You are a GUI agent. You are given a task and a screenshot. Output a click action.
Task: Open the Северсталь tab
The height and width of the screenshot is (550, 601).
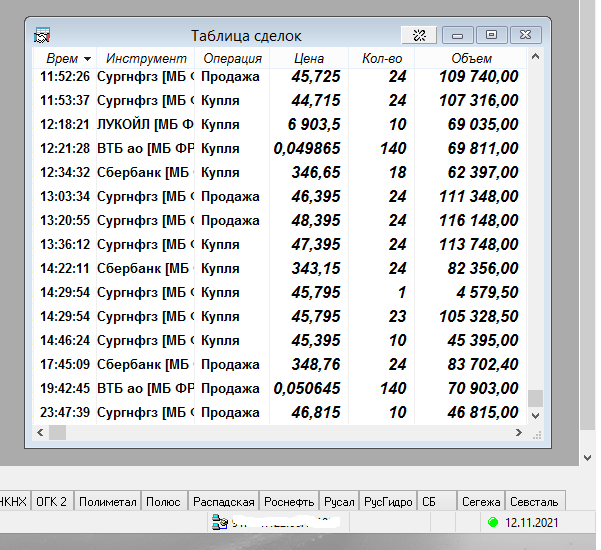click(535, 501)
